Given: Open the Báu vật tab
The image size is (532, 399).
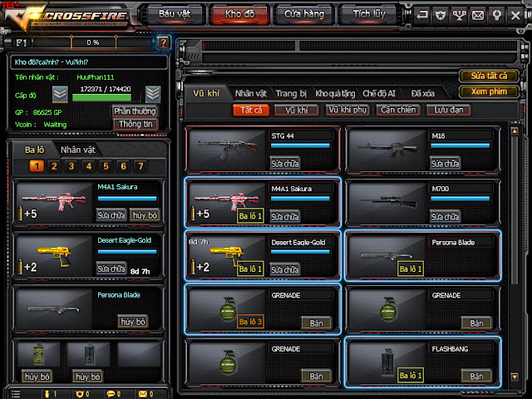Looking at the screenshot, I should tap(175, 14).
